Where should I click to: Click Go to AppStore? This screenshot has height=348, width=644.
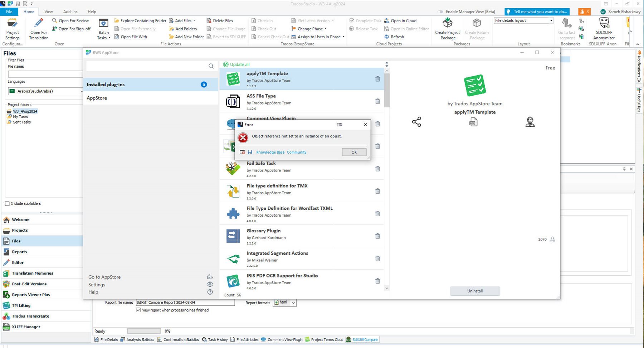[104, 277]
